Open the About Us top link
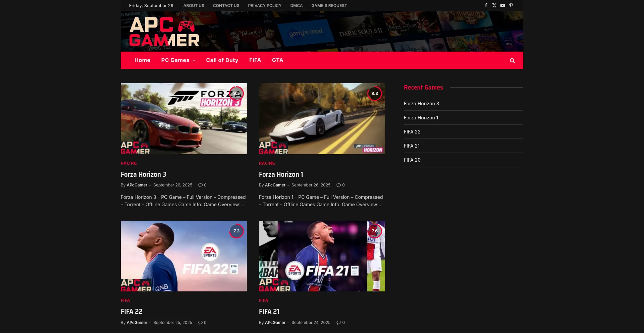The image size is (644, 333). pyautogui.click(x=194, y=6)
